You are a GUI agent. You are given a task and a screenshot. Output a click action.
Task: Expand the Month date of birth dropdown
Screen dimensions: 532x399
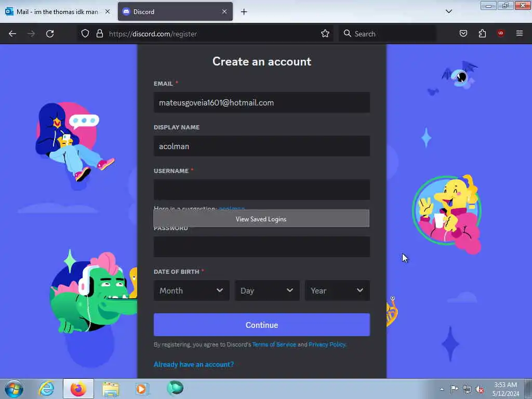[x=191, y=290]
